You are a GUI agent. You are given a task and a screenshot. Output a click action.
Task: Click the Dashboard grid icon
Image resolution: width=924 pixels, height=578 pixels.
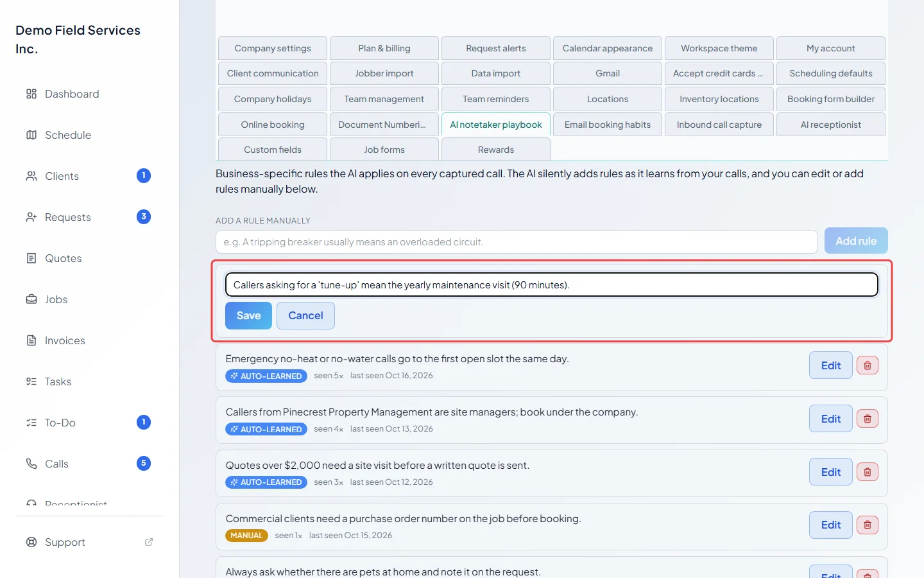(x=31, y=94)
